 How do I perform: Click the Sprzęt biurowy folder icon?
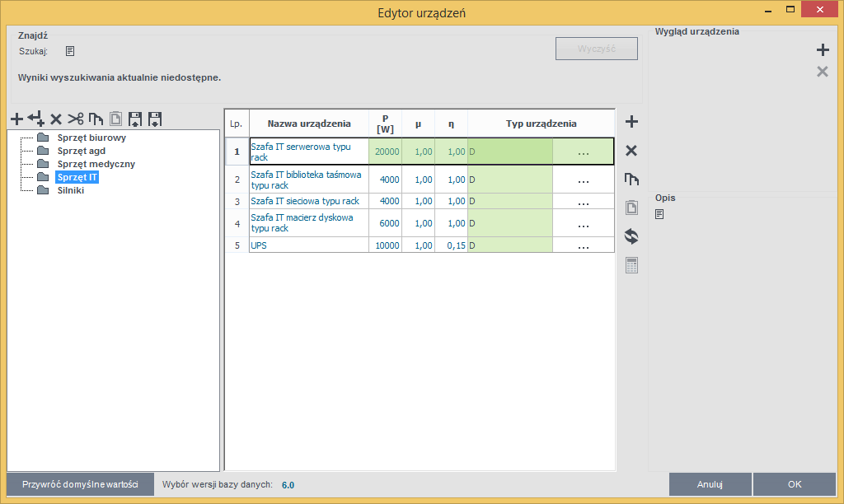(43, 138)
